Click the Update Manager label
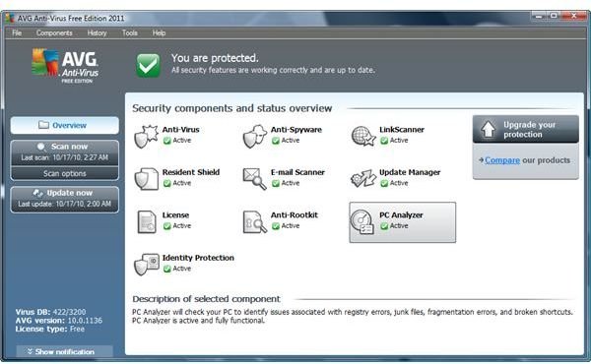This screenshot has height=364, width=591. (410, 172)
